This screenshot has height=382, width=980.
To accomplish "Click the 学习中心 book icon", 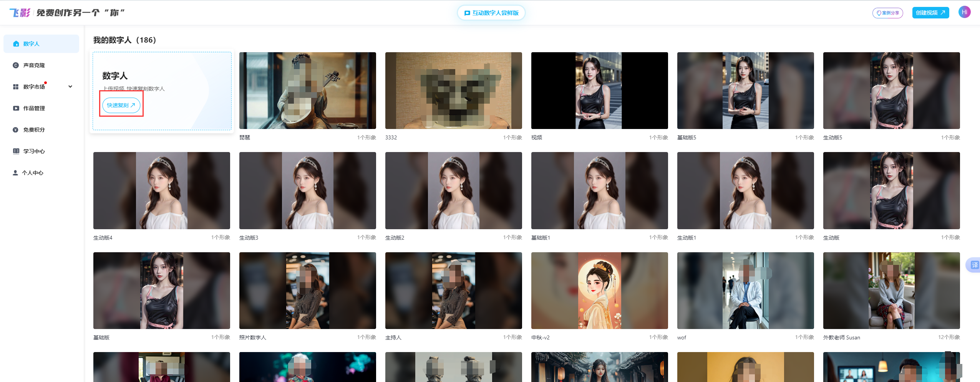I will (x=16, y=151).
